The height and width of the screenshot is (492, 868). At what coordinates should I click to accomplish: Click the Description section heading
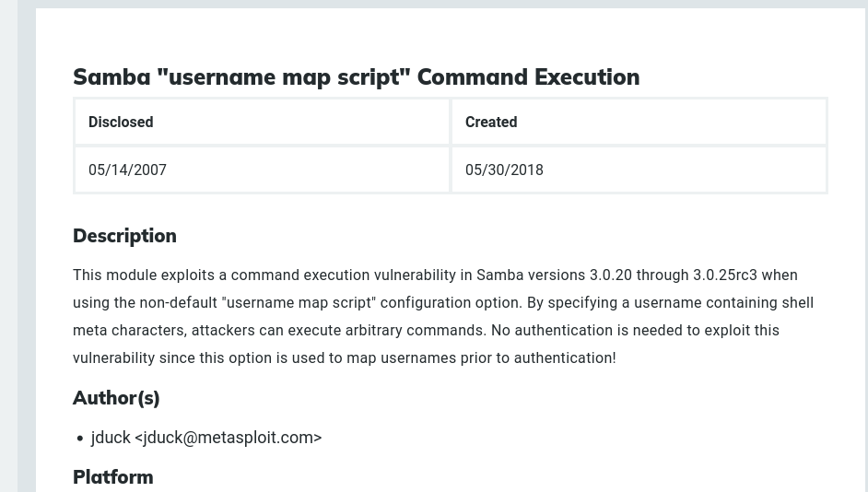point(124,236)
